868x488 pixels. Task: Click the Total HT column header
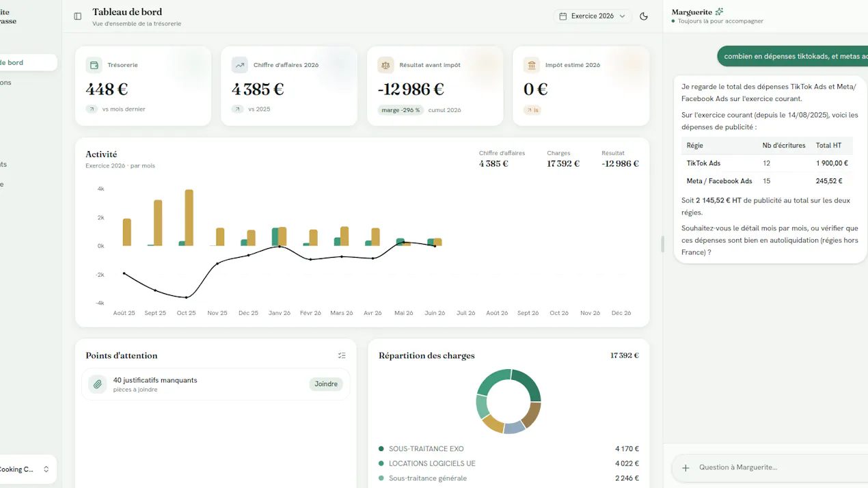click(x=828, y=146)
